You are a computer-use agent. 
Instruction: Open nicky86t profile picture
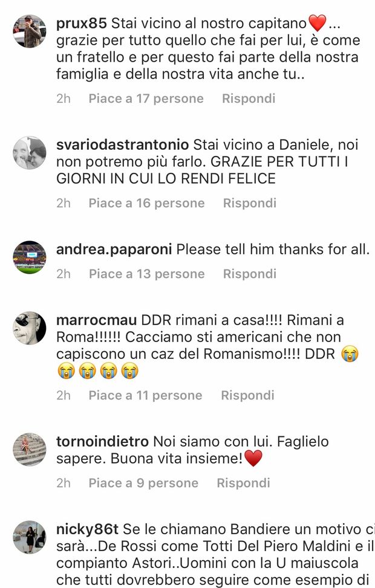[30, 537]
